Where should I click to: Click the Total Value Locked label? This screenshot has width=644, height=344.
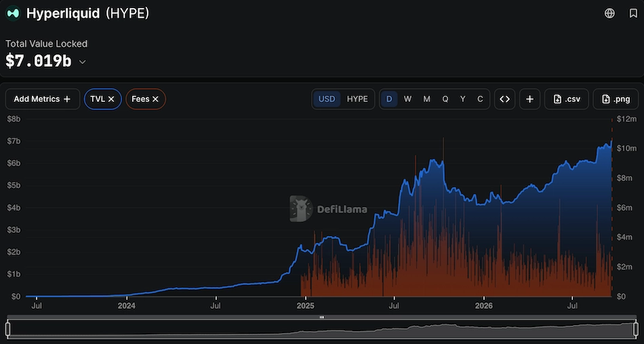click(46, 43)
